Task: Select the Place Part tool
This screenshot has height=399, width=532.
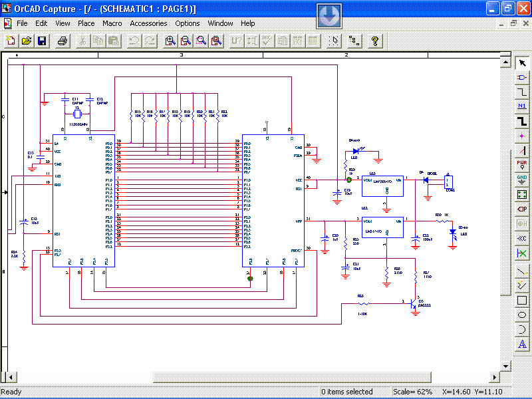Action: tap(523, 77)
